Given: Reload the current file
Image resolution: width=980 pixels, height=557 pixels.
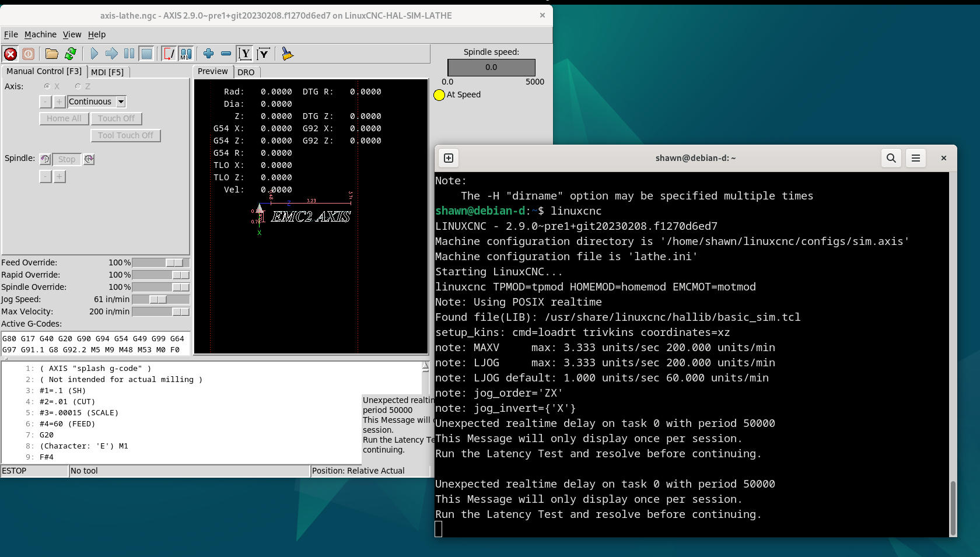Looking at the screenshot, I should tap(71, 54).
